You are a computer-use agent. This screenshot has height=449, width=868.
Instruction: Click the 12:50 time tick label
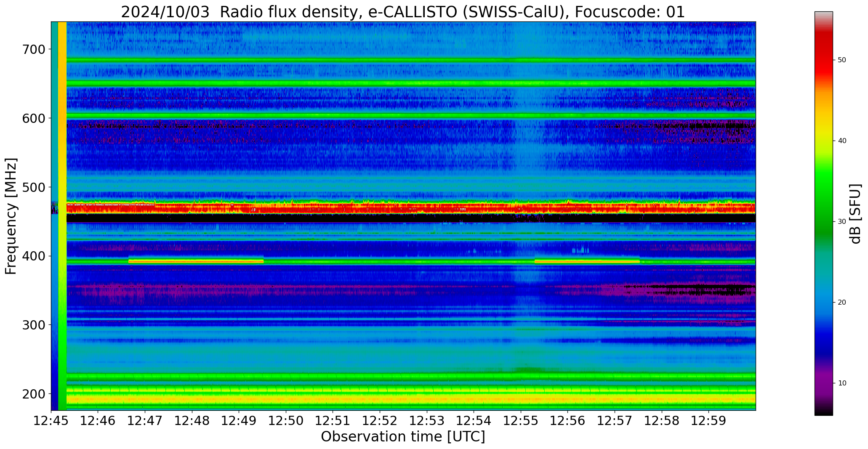point(286,421)
